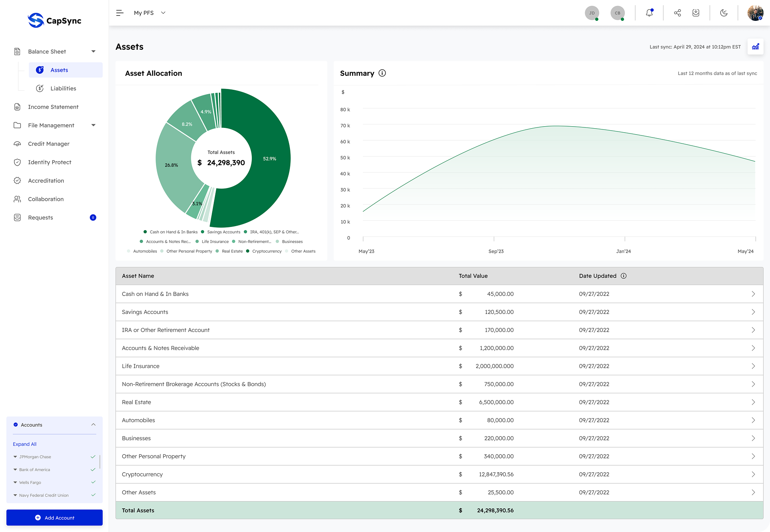Click the CapSync logo
Screen dimensions: 770x532
tap(55, 20)
